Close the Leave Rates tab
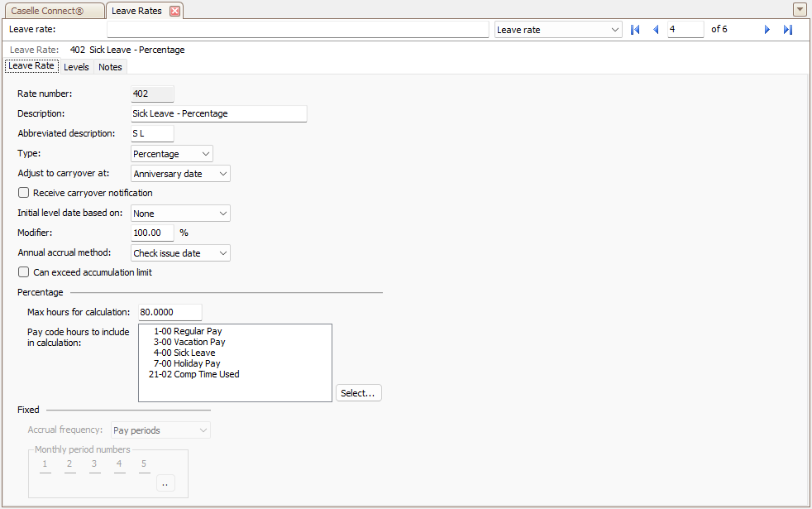This screenshot has width=812, height=509. point(175,11)
